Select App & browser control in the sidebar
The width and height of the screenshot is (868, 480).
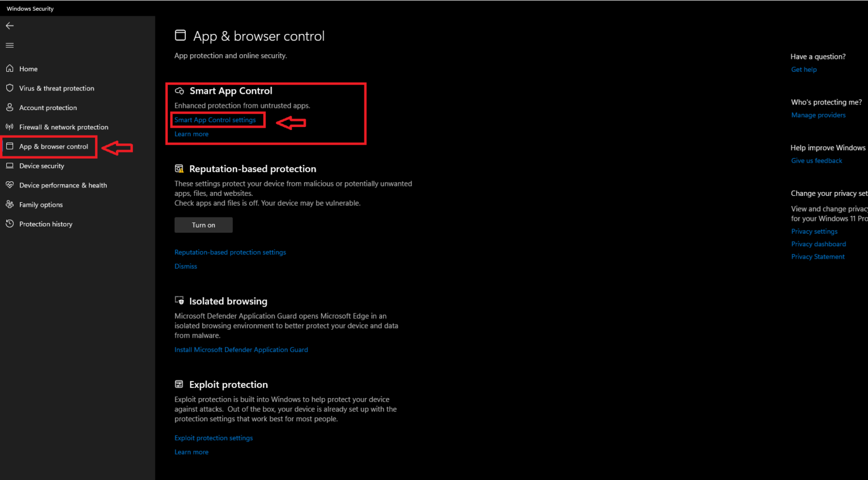[x=53, y=146]
